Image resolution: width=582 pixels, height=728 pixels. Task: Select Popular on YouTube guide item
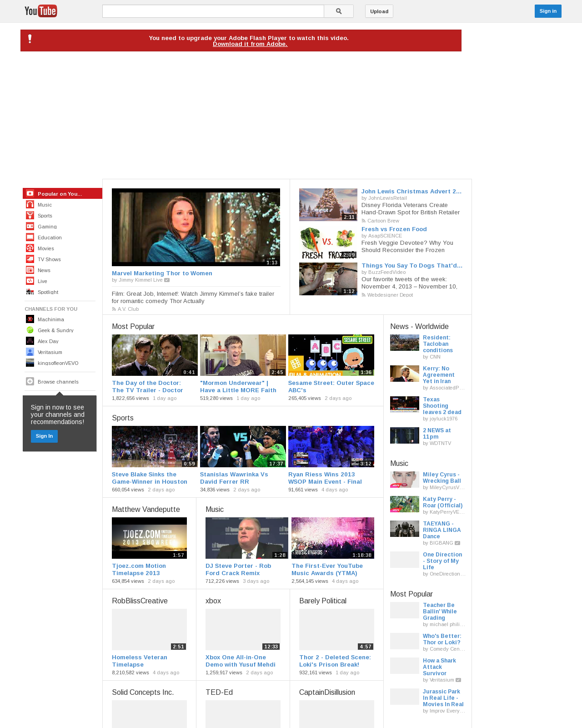(62, 193)
